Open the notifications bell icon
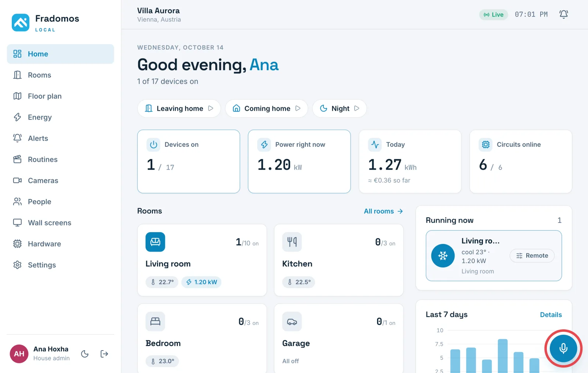This screenshot has height=373, width=588. click(563, 14)
